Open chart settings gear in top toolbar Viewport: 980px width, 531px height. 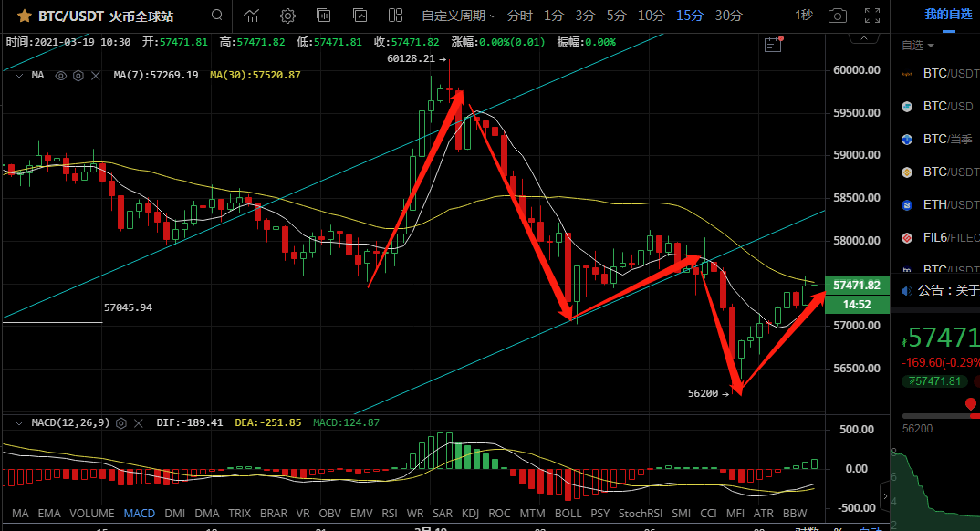287,16
